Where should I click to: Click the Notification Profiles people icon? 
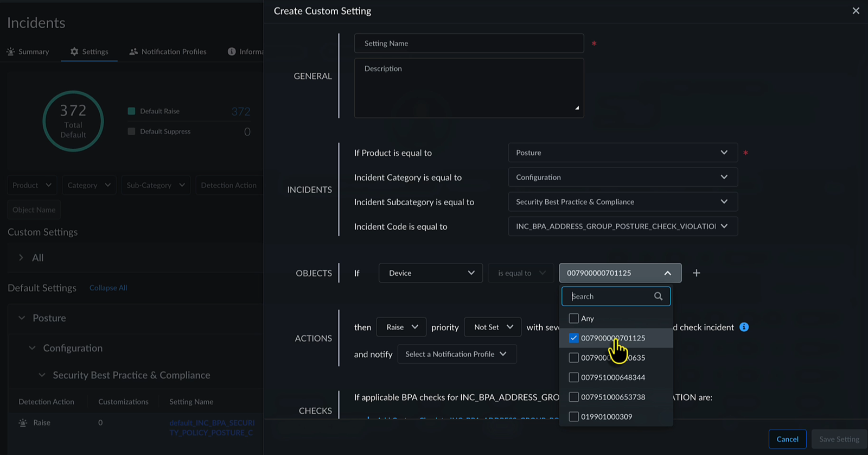[133, 52]
